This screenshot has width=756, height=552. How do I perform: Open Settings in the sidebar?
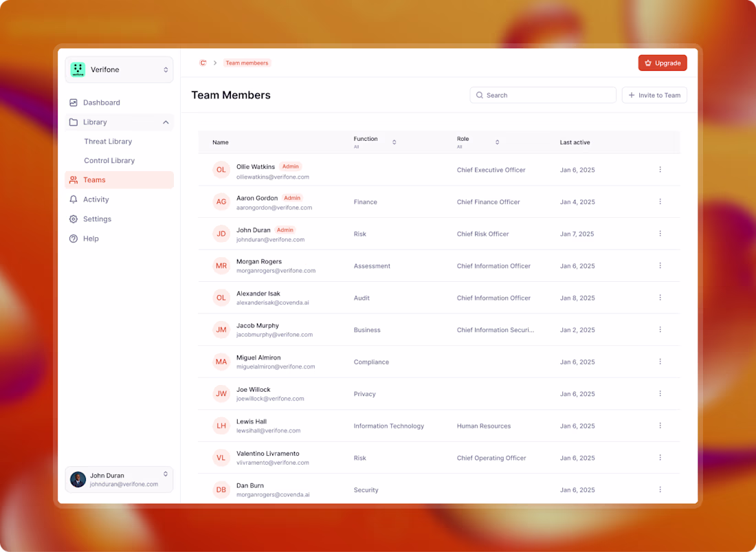point(119,219)
